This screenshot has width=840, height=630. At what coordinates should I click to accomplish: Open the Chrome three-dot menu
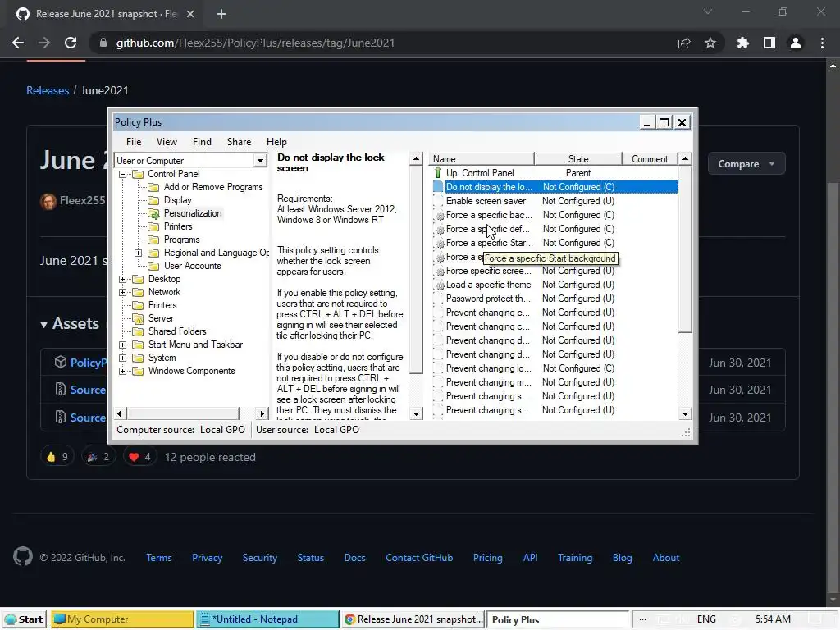tap(822, 43)
